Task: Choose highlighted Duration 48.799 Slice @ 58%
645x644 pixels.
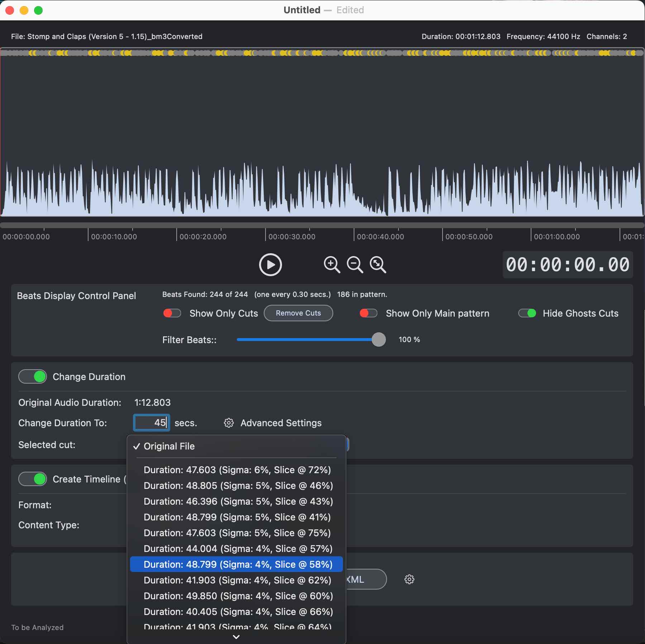Action: (x=236, y=564)
